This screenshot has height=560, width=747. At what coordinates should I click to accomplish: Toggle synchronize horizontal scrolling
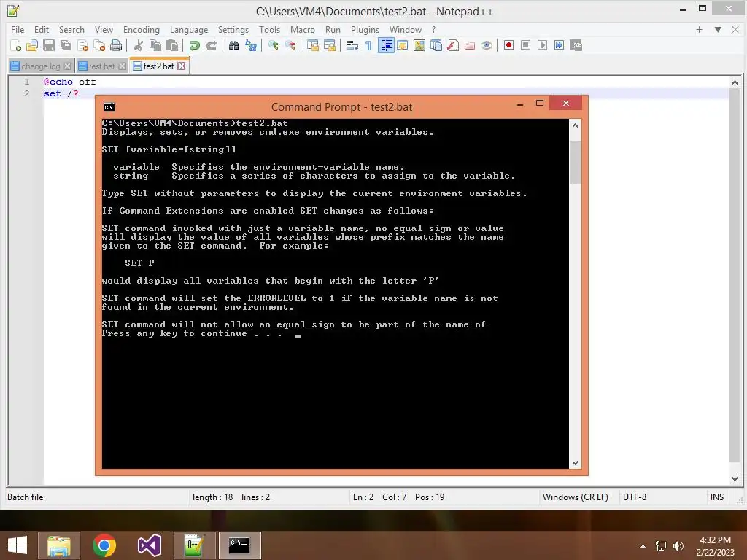click(330, 45)
